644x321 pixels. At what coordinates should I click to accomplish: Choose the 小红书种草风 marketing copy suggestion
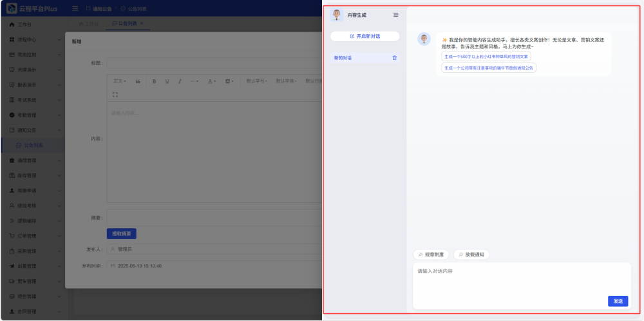click(486, 57)
